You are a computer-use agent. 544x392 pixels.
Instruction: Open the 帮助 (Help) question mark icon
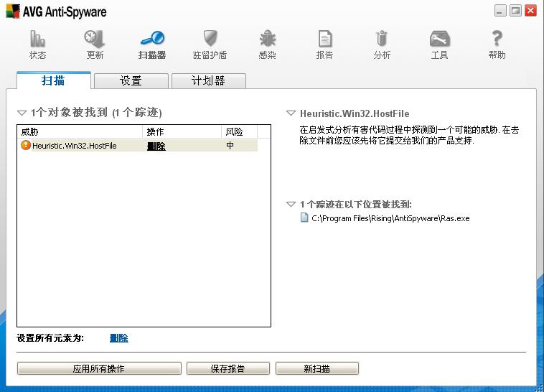pyautogui.click(x=497, y=39)
